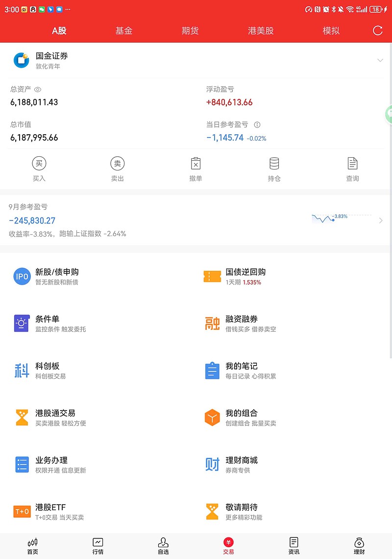Tap 收益率-3.83% comparison text
The image size is (392, 559).
pyautogui.click(x=68, y=234)
